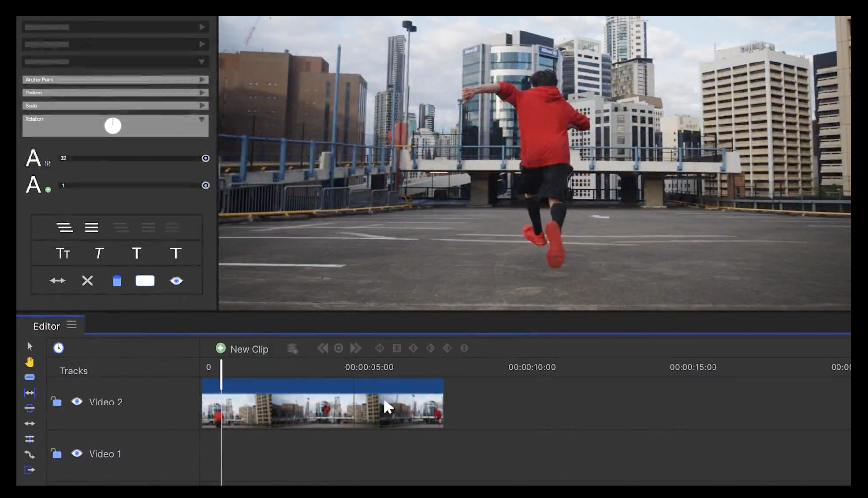The width and height of the screenshot is (868, 498).
Task: Expand the Position property row
Action: (x=202, y=93)
